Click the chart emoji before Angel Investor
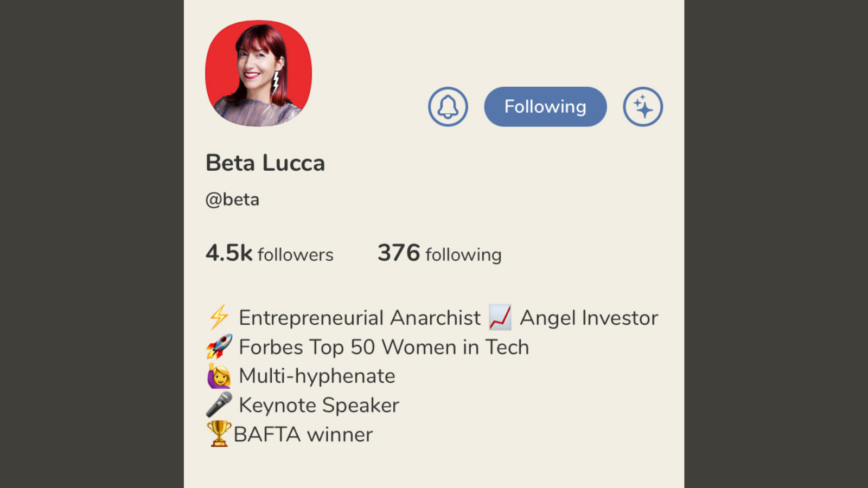 coord(500,317)
